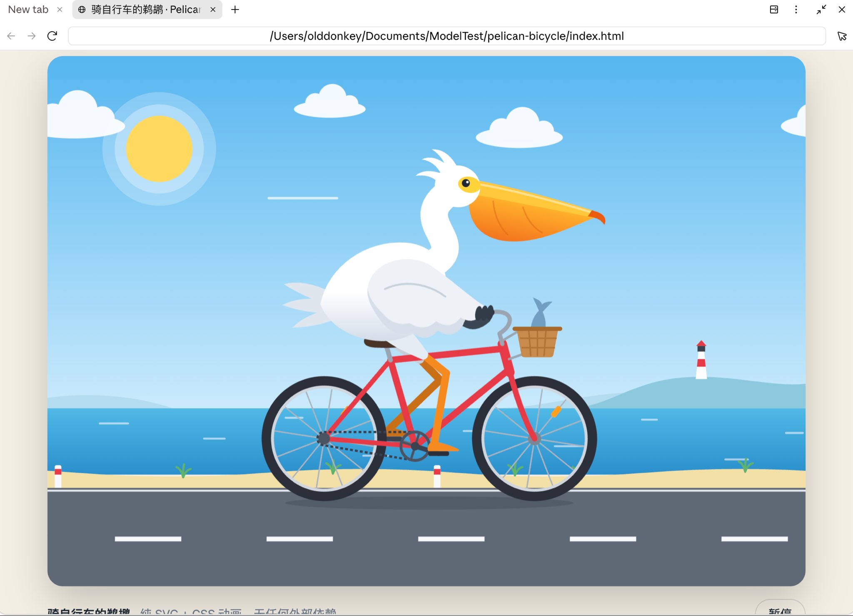The height and width of the screenshot is (616, 853).
Task: Go back with the back arrow
Action: (x=11, y=36)
